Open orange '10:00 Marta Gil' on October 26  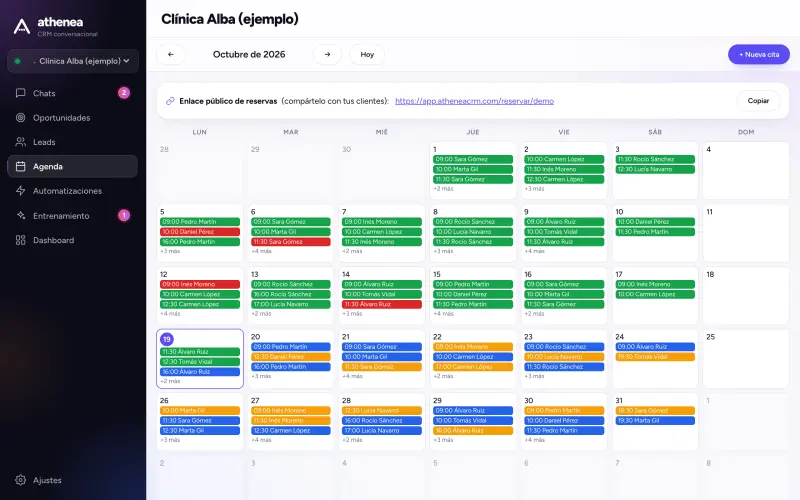point(200,411)
